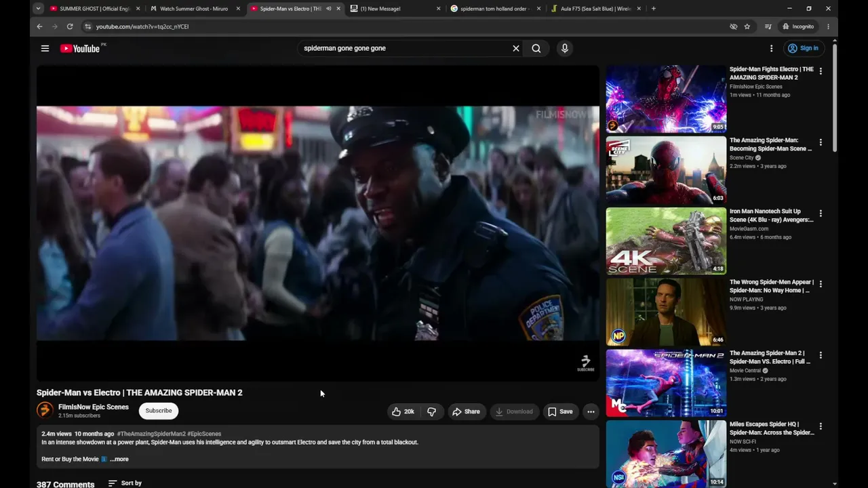Go to the YouTube home logo
This screenshot has width=868, height=488.
(x=80, y=48)
